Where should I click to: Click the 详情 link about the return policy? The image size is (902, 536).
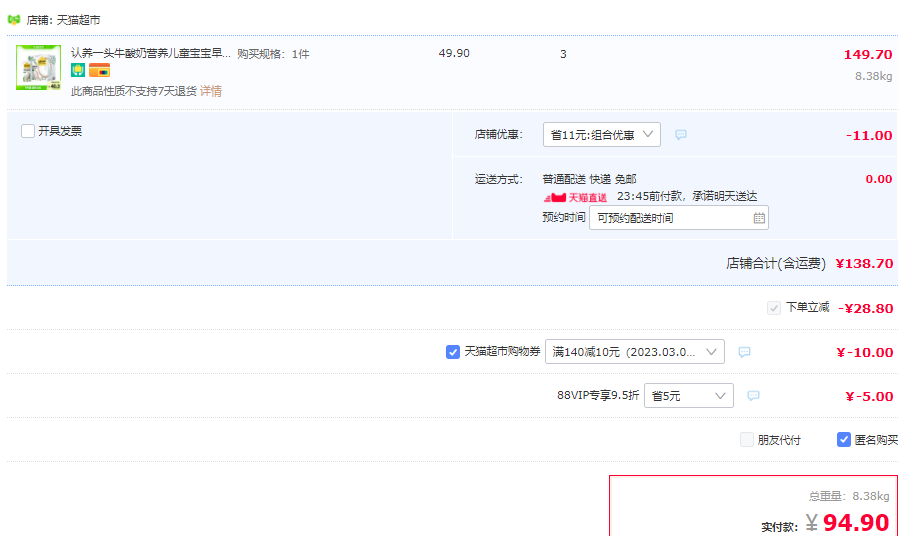tap(211, 91)
